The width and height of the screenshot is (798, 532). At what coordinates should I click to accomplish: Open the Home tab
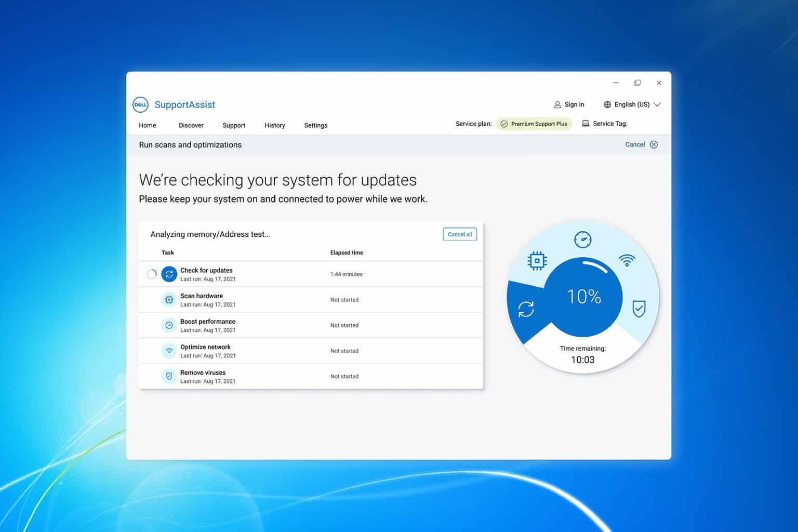click(x=148, y=125)
